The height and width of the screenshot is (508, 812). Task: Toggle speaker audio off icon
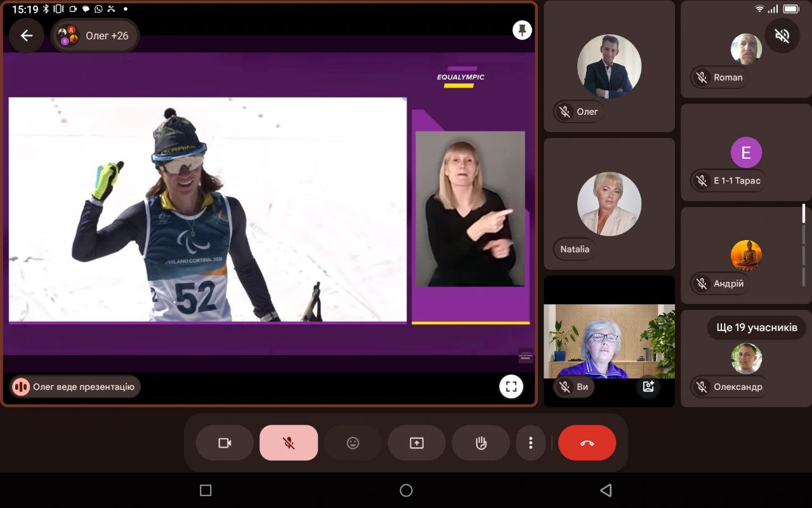[782, 36]
